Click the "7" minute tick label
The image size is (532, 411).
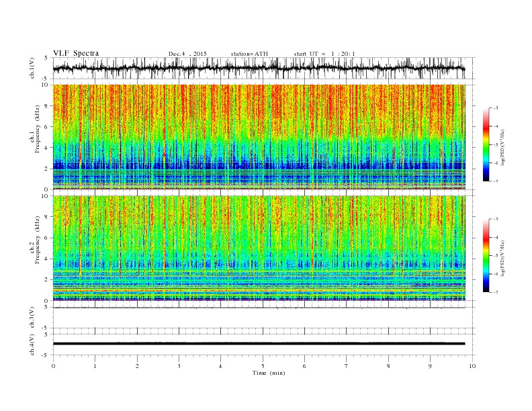347,366
